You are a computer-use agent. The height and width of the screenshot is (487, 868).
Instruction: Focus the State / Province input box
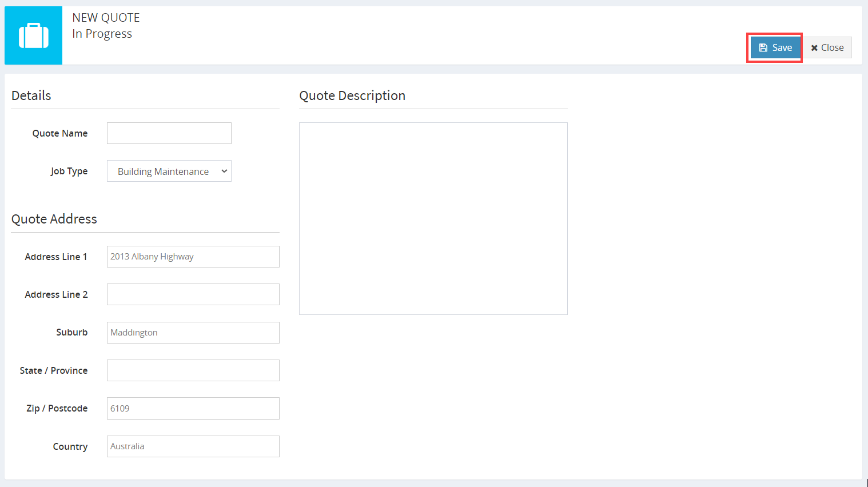(x=193, y=370)
